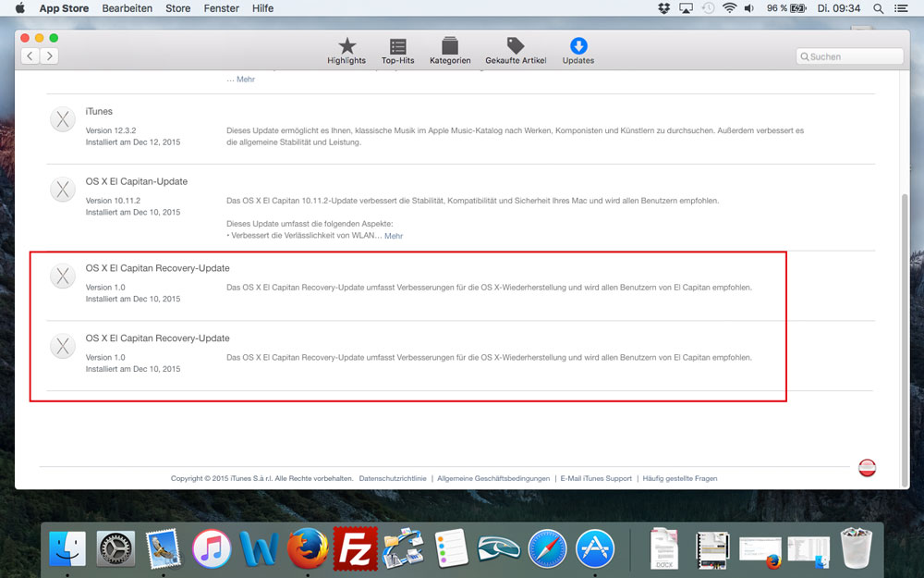The height and width of the screenshot is (578, 924).
Task: Open Finder from the Dock
Action: [67, 549]
